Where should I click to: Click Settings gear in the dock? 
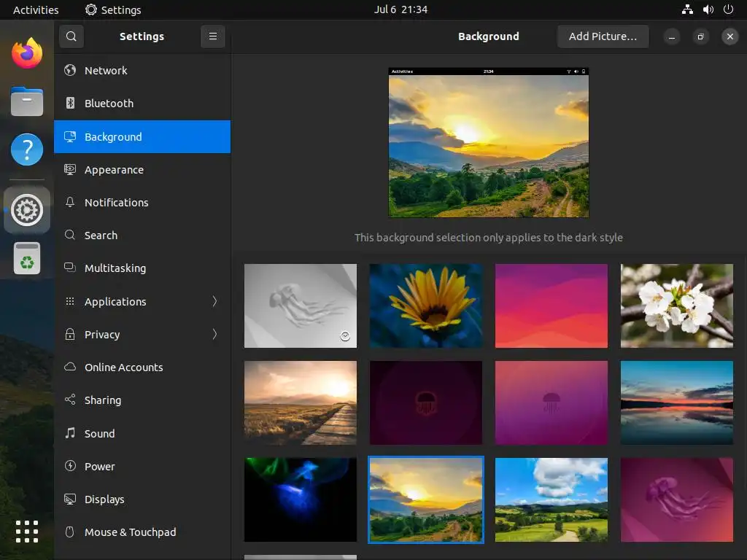point(27,209)
